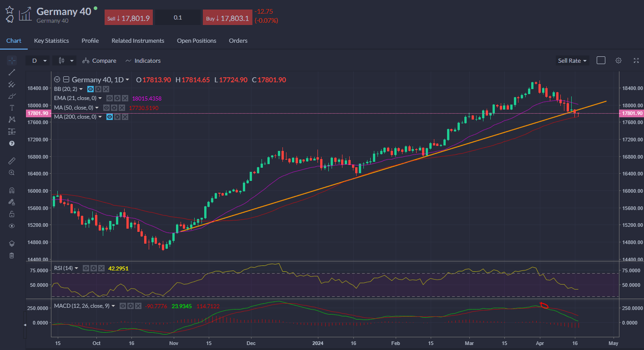Click the trash icon to remove drawings

coord(12,255)
